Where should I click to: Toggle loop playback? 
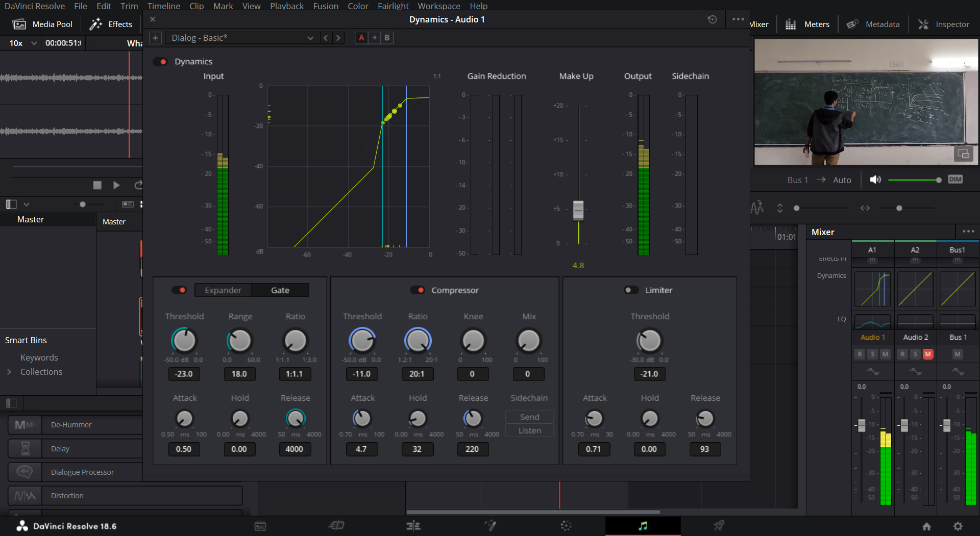tap(138, 185)
